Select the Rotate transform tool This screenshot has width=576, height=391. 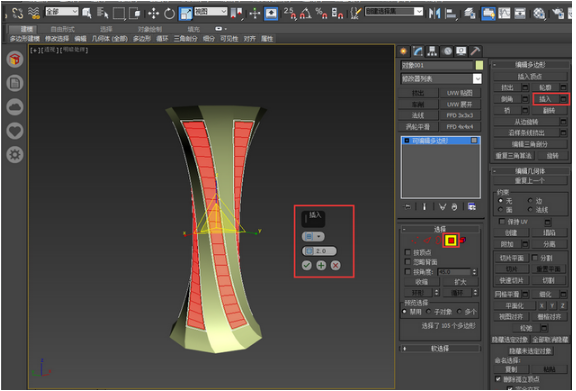coord(169,14)
